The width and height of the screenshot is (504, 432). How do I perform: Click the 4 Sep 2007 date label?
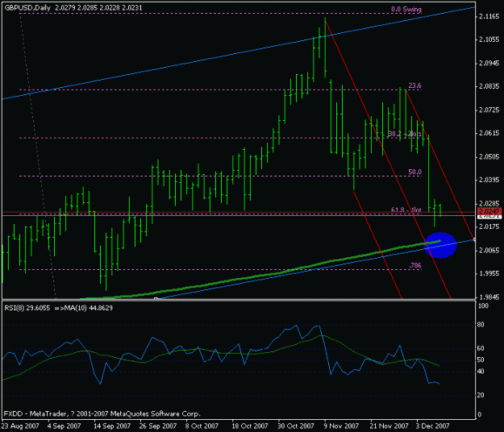[64, 426]
